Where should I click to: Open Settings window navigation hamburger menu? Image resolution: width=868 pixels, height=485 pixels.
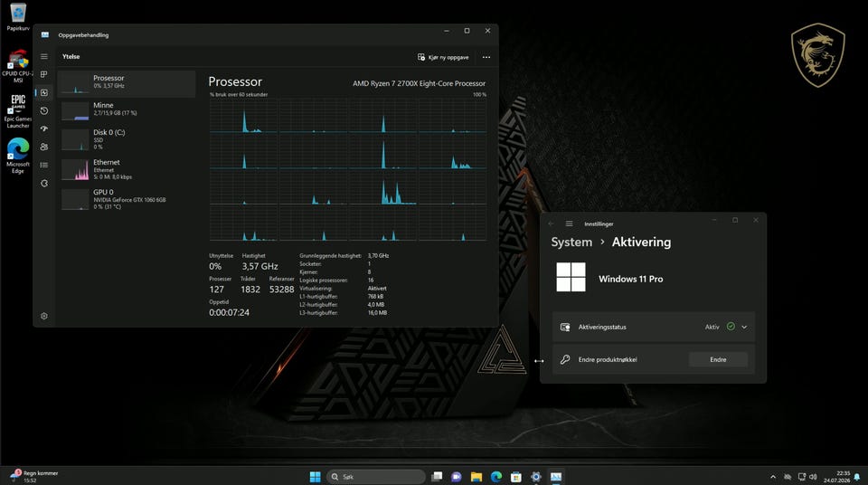(569, 223)
